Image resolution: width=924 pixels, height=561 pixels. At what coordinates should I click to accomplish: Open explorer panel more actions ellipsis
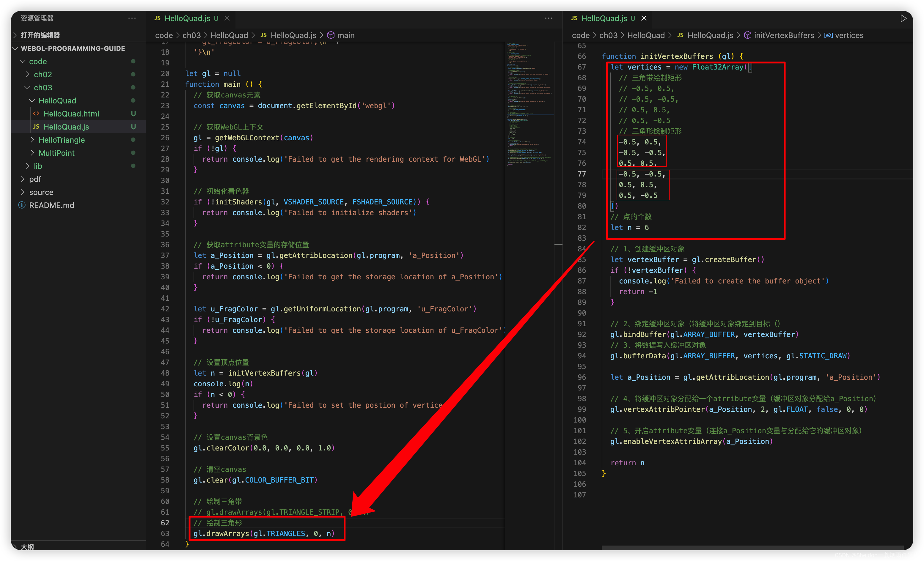[132, 18]
